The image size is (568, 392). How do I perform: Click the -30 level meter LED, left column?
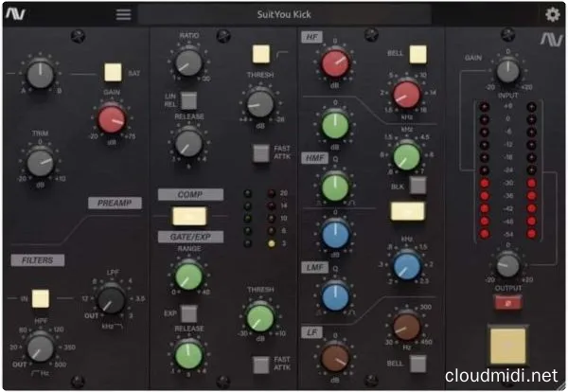pos(485,183)
